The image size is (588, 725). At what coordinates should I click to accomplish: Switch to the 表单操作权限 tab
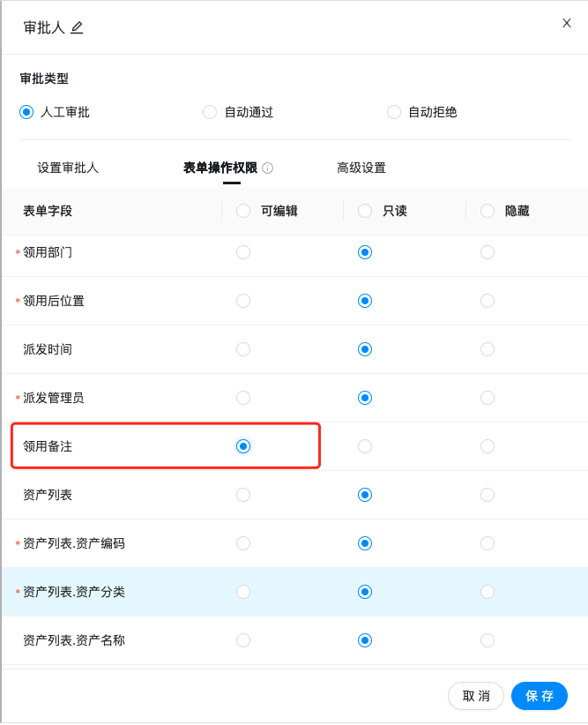point(220,168)
